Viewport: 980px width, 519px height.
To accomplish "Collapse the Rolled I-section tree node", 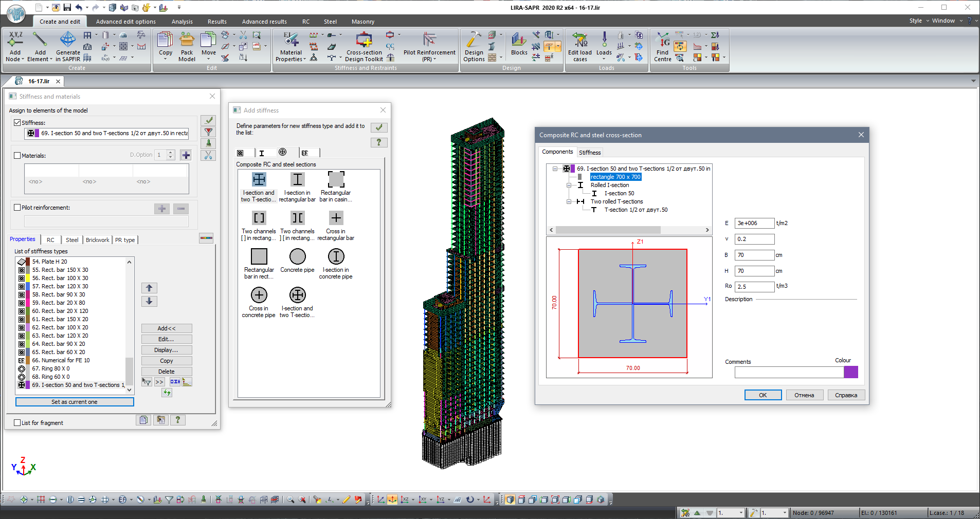I will [569, 185].
